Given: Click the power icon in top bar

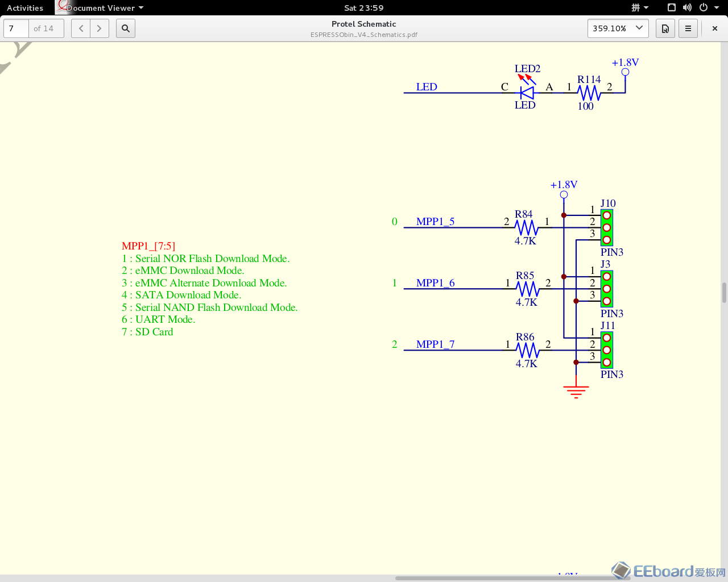Looking at the screenshot, I should click(704, 8).
